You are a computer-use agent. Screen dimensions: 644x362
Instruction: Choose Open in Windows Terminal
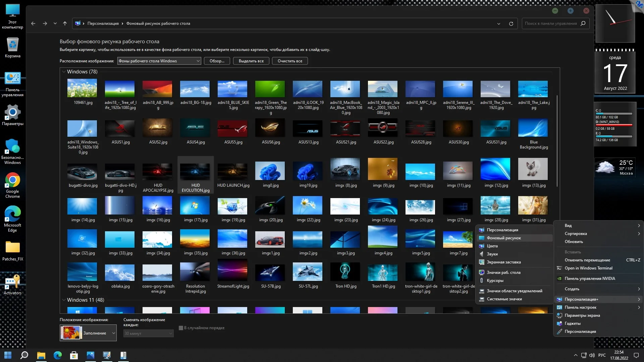click(x=588, y=268)
